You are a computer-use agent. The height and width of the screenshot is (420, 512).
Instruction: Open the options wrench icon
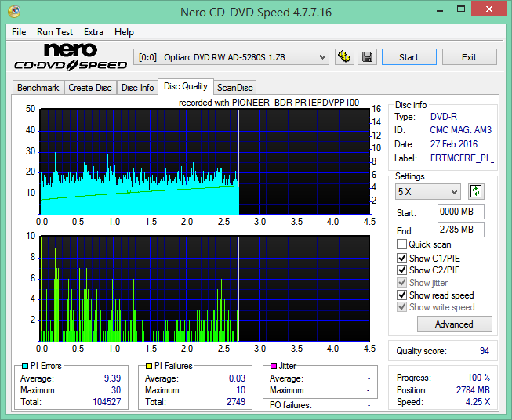click(344, 57)
